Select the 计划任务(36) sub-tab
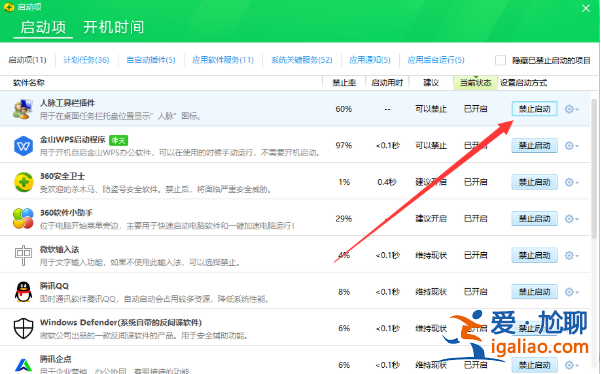The image size is (601, 374). point(86,60)
